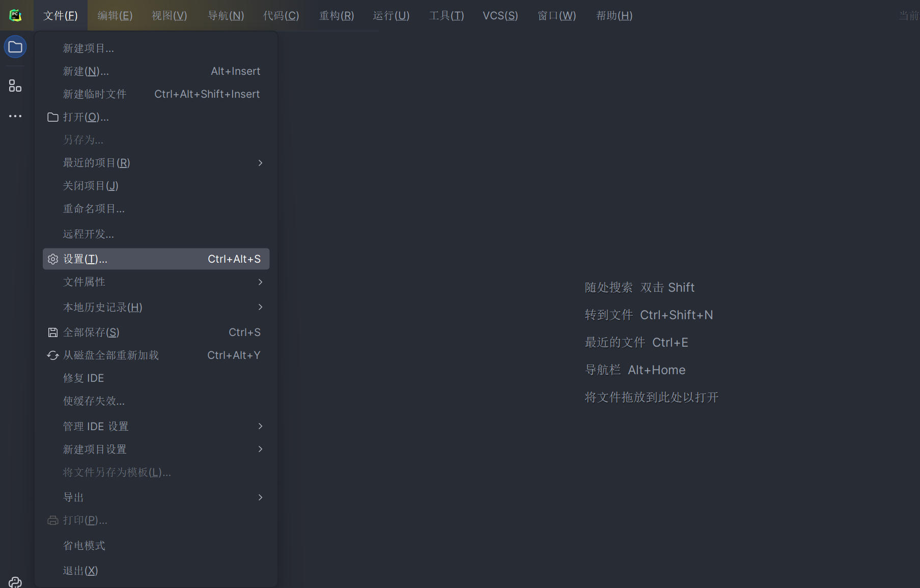Open the 窗口(W) menu

(x=557, y=16)
